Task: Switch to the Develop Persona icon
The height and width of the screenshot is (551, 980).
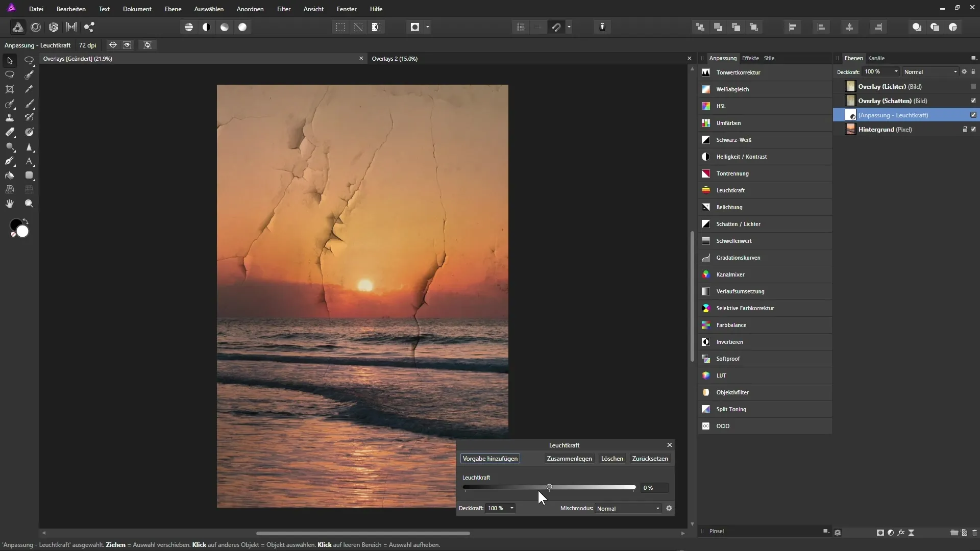Action: [x=54, y=27]
